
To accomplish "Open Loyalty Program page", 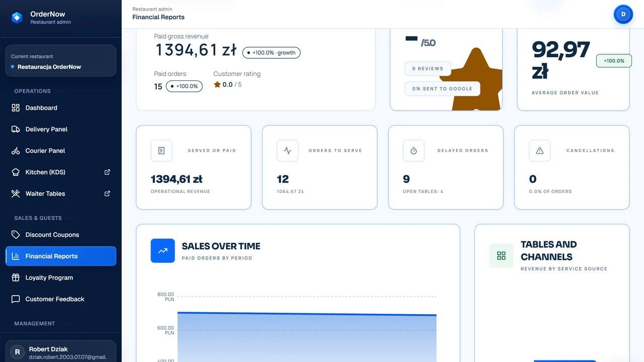I will click(61, 278).
